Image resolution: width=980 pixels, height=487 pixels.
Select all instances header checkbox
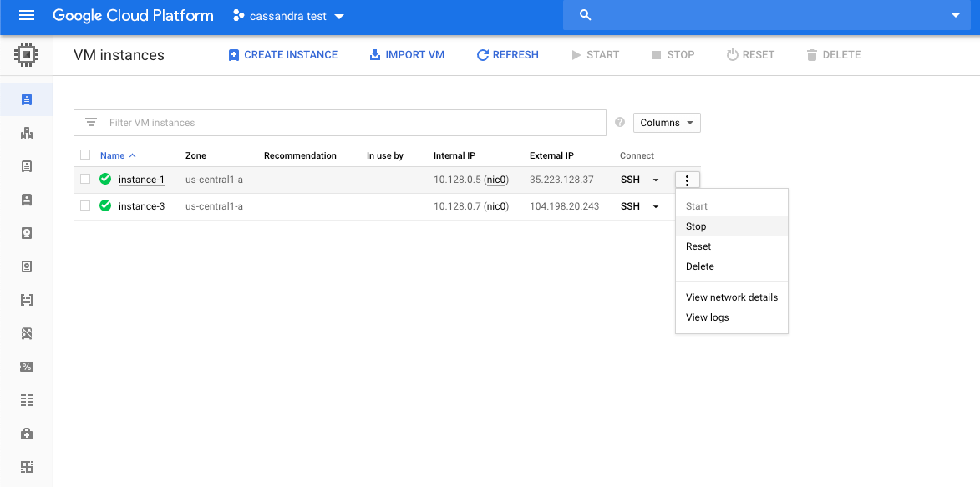click(85, 155)
